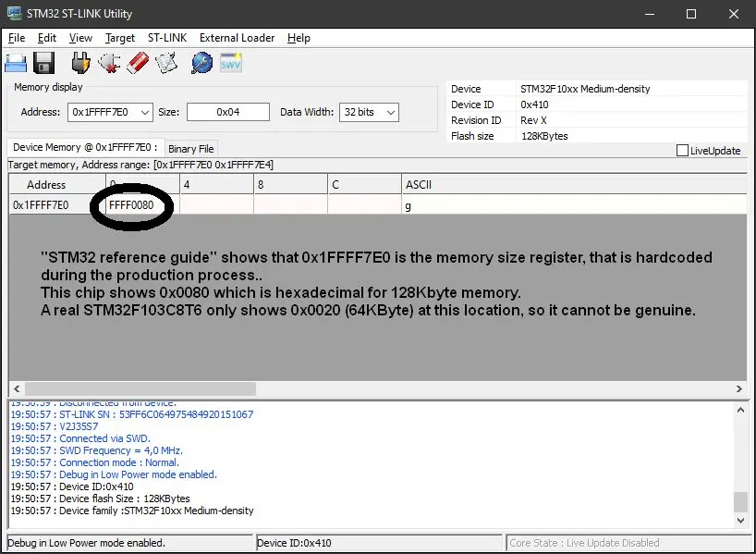Click the log panel scrollbar thumb

[740, 502]
